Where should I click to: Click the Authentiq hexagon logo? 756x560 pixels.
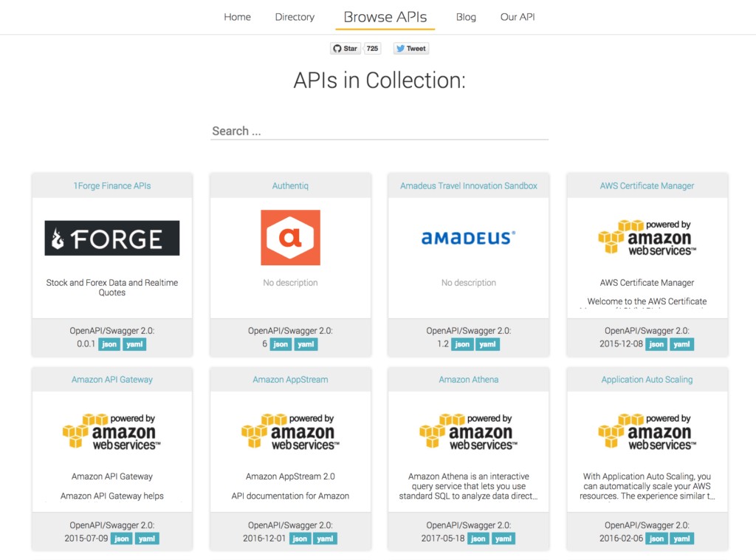click(x=290, y=237)
